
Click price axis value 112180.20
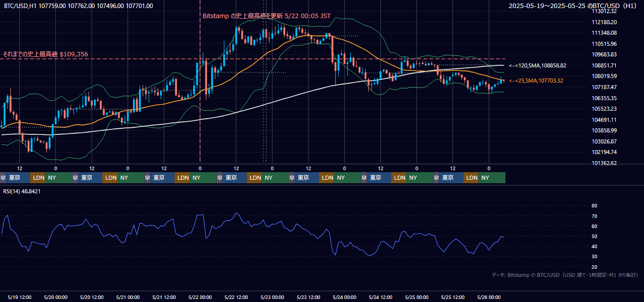pos(604,22)
